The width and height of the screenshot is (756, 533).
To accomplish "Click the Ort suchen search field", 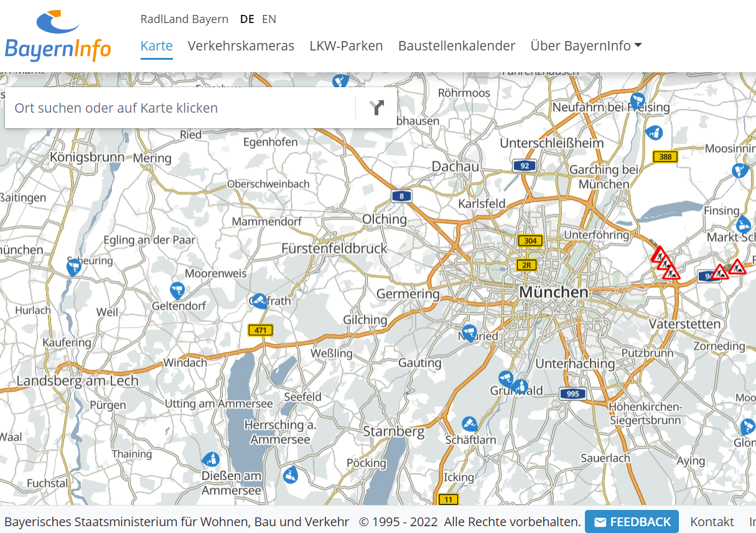I will tap(180, 108).
